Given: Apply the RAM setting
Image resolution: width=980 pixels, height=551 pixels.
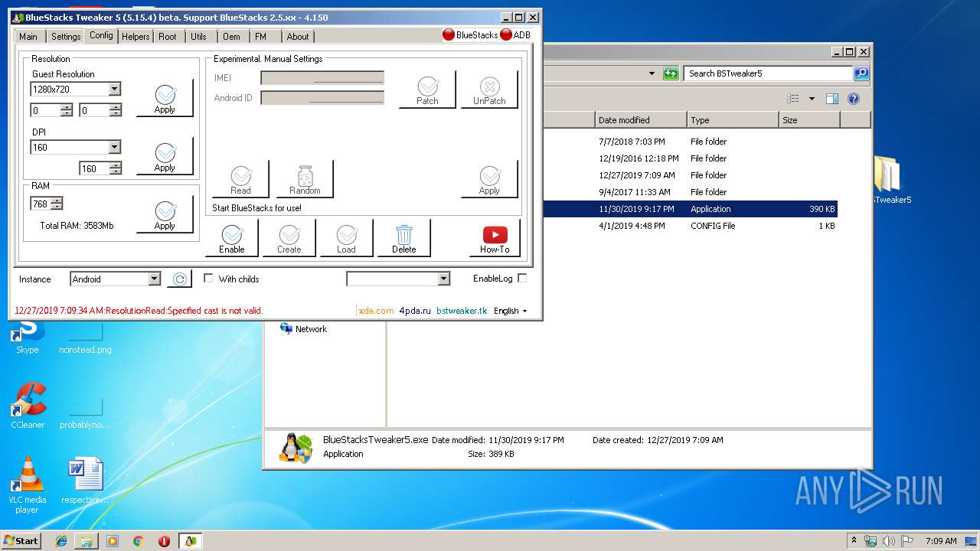Looking at the screenshot, I should (x=165, y=215).
